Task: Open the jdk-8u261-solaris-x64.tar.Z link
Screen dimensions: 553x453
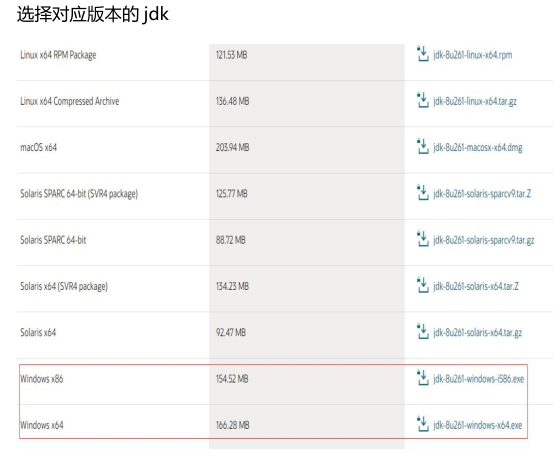Action: point(476,286)
